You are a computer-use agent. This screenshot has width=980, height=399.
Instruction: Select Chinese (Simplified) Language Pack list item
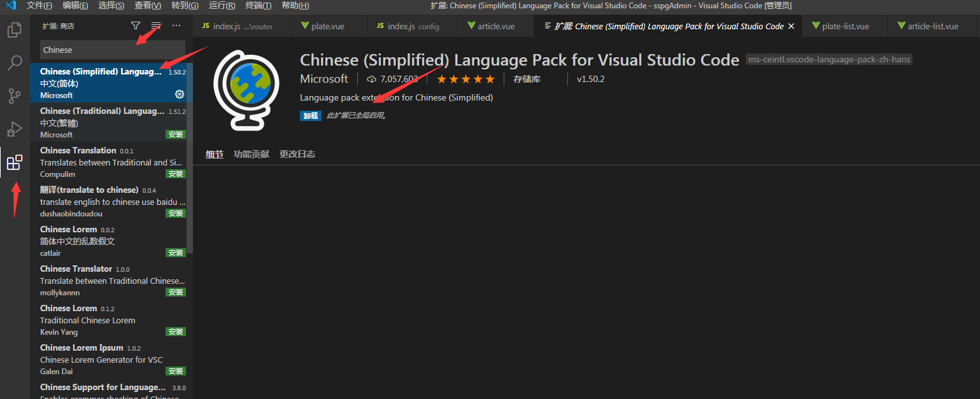[111, 83]
